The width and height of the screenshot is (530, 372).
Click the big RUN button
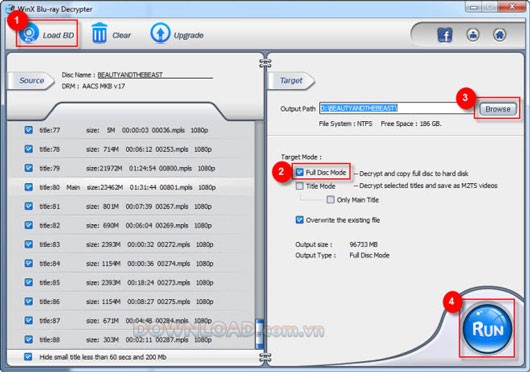tap(487, 328)
